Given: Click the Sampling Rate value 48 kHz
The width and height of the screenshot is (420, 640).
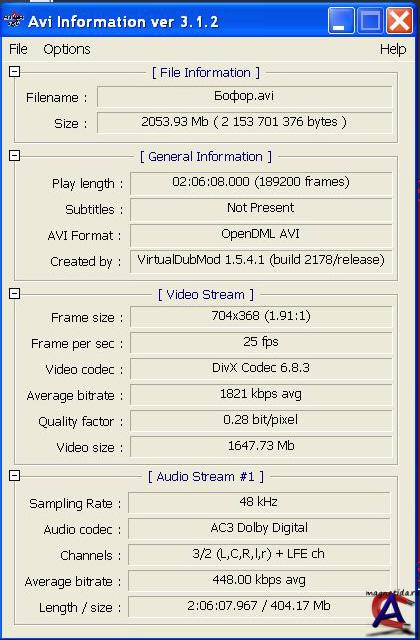Looking at the screenshot, I should 259,502.
